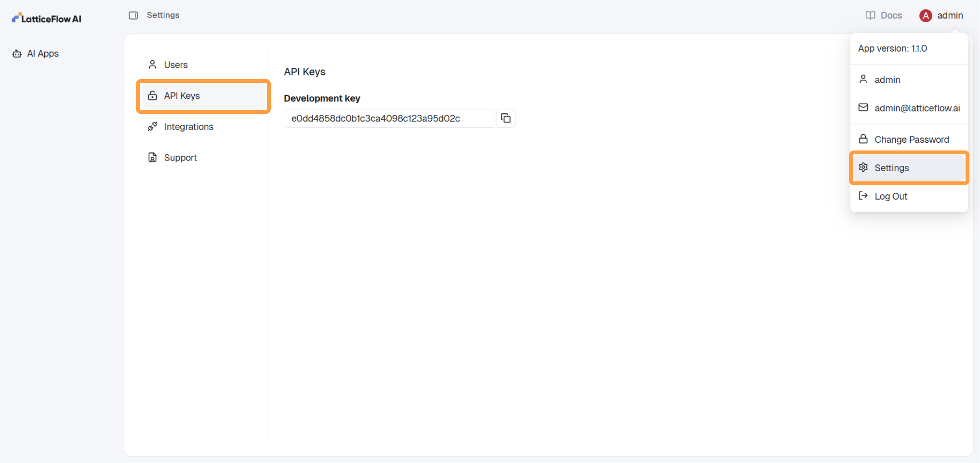980x463 pixels.
Task: Click the Docs book icon
Action: click(870, 15)
